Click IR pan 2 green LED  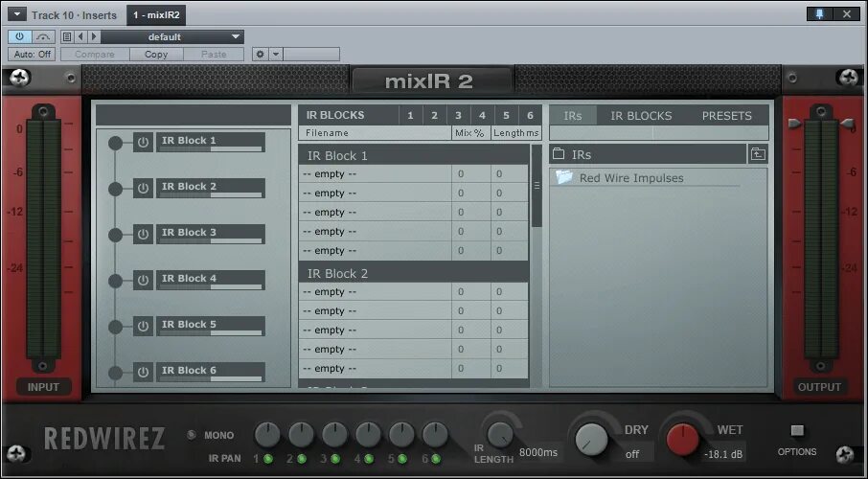pyautogui.click(x=302, y=459)
